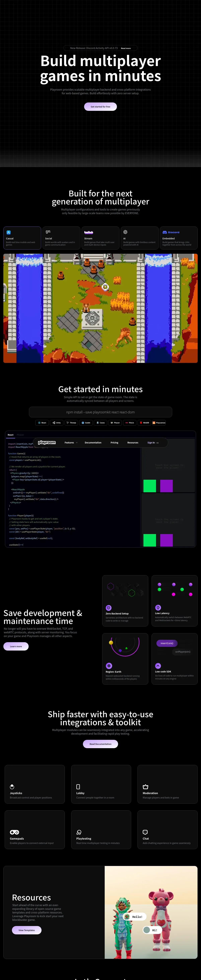Open the pixel-art game preview image

[x=100, y=308]
